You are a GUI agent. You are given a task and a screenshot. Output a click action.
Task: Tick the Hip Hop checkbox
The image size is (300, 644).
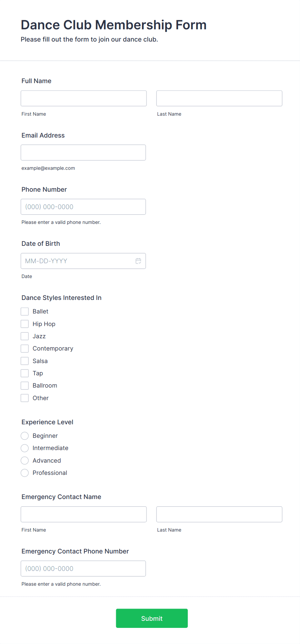click(x=25, y=324)
